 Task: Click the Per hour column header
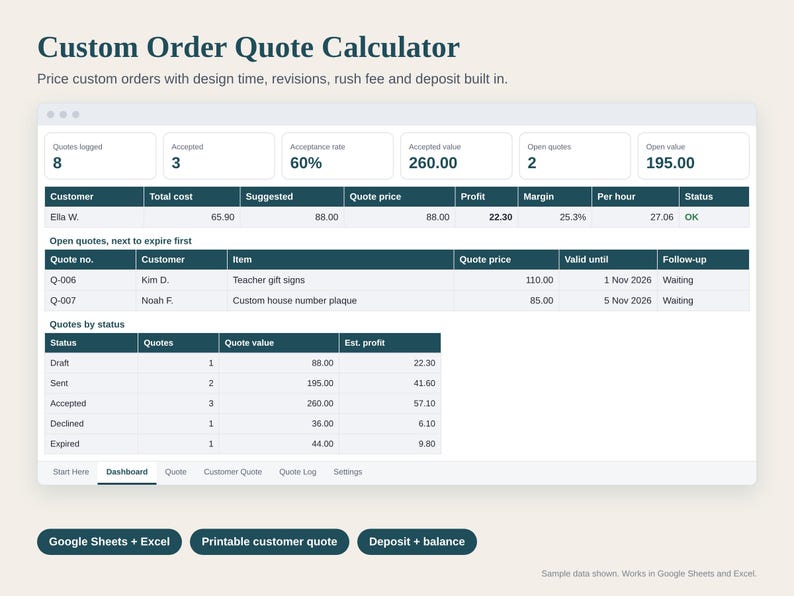636,196
